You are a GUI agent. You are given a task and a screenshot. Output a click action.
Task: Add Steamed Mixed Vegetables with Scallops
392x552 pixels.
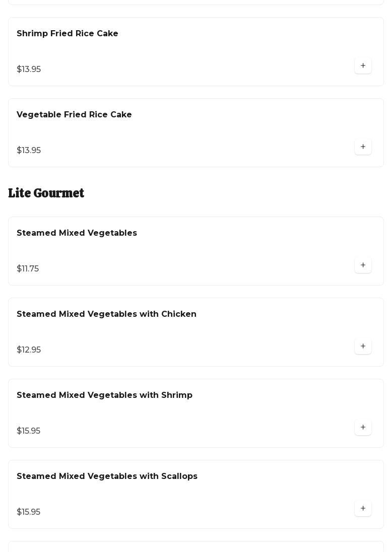pos(363,509)
